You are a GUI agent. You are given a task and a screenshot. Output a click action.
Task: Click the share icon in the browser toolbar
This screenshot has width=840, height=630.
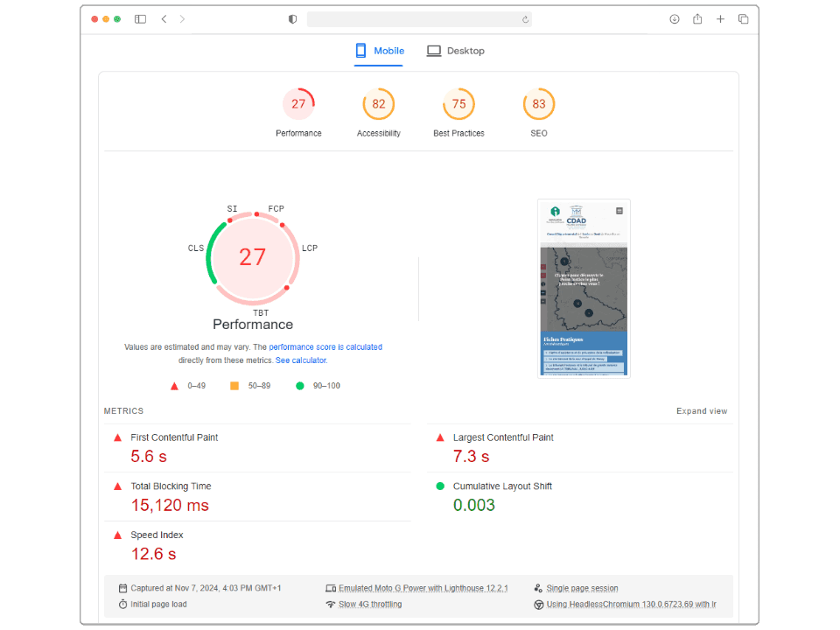(696, 17)
